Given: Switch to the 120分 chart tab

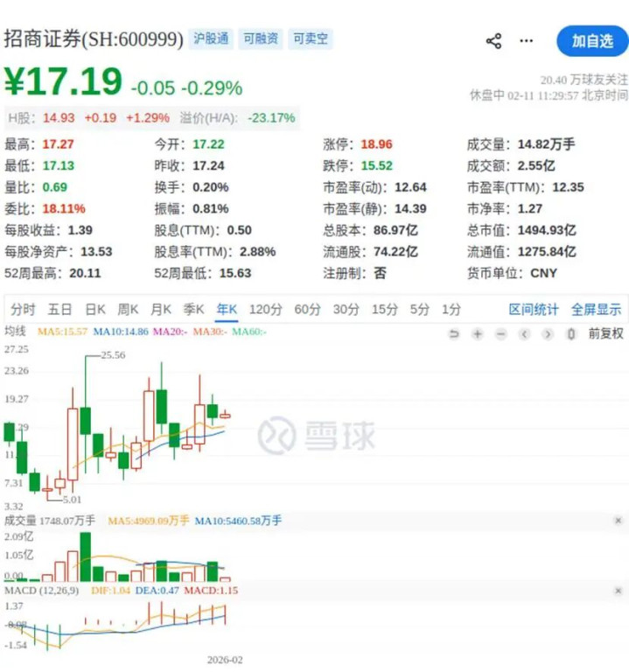Looking at the screenshot, I should tap(266, 309).
